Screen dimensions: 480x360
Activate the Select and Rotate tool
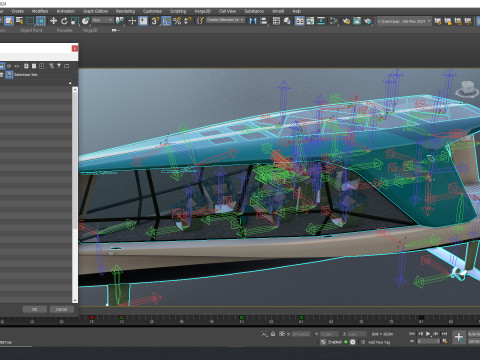coord(64,21)
